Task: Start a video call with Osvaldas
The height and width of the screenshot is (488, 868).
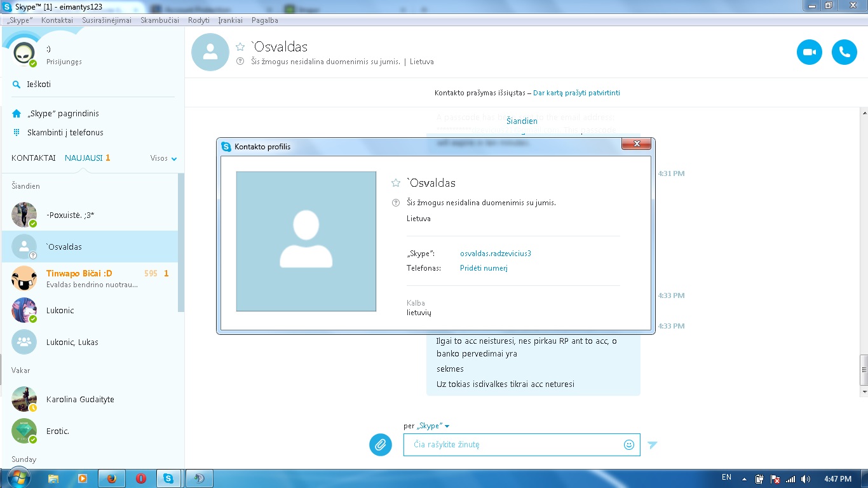Action: coord(810,52)
